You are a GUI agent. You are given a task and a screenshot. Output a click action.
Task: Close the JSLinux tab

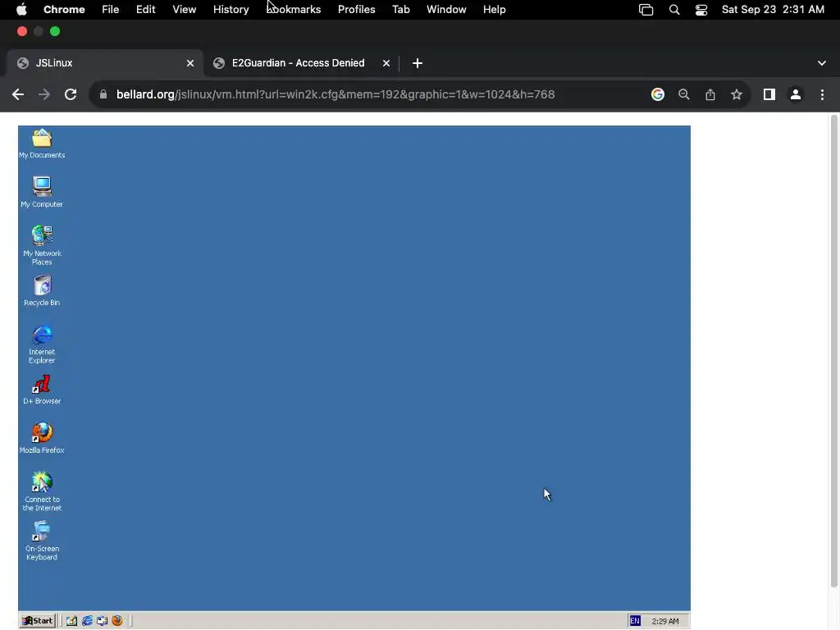[x=190, y=63]
